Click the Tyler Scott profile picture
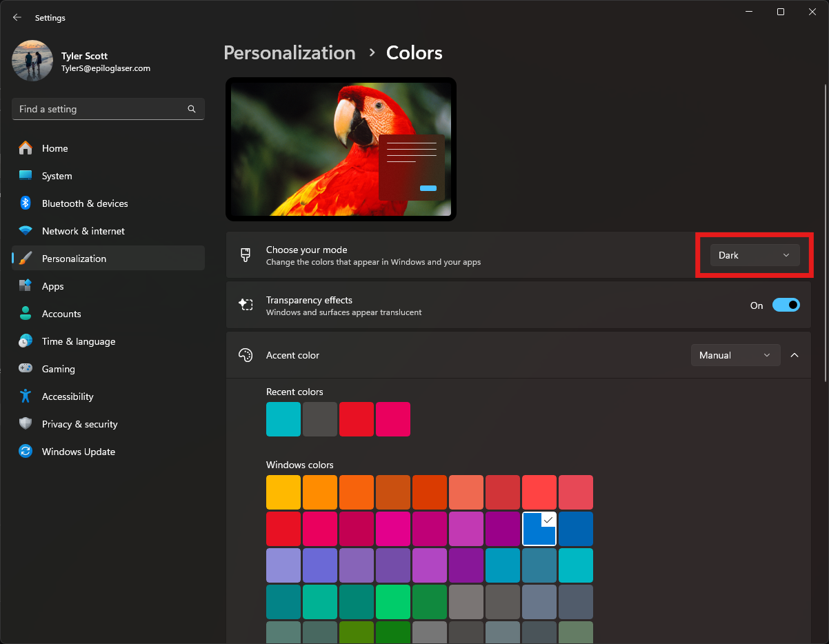The width and height of the screenshot is (829, 644). point(32,61)
